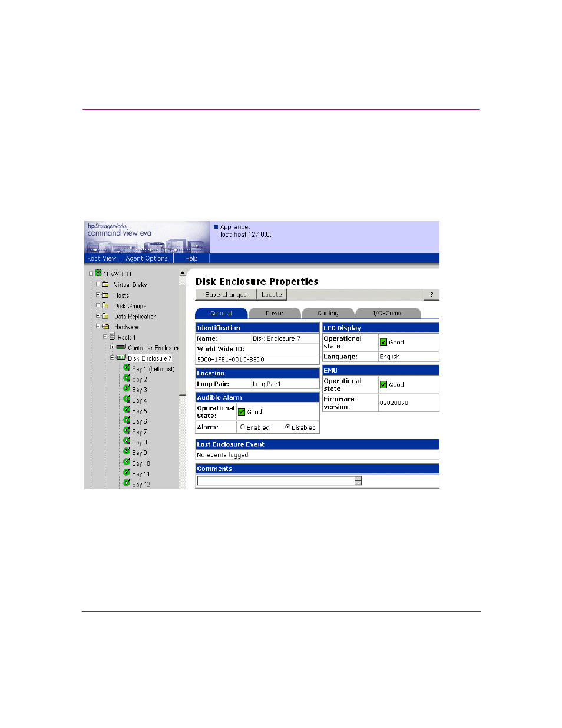The width and height of the screenshot is (562, 728).
Task: Click the firmware version 02020070
Action: point(394,403)
